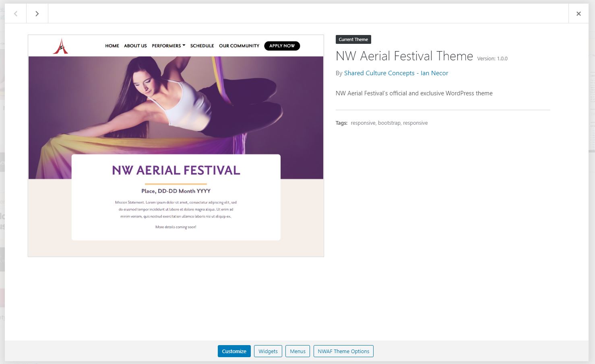Click the Place, DD-DD Month YYYY text
Screen dimensions: 595x364
coord(176,191)
